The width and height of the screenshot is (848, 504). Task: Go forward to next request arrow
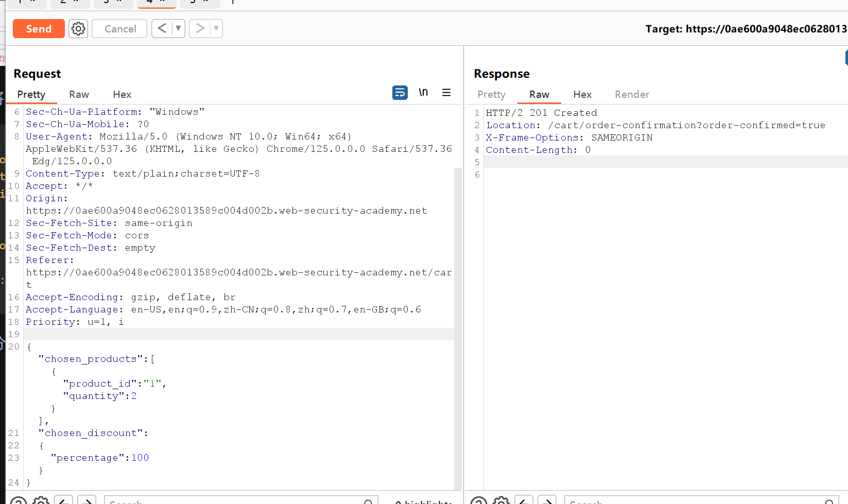200,28
